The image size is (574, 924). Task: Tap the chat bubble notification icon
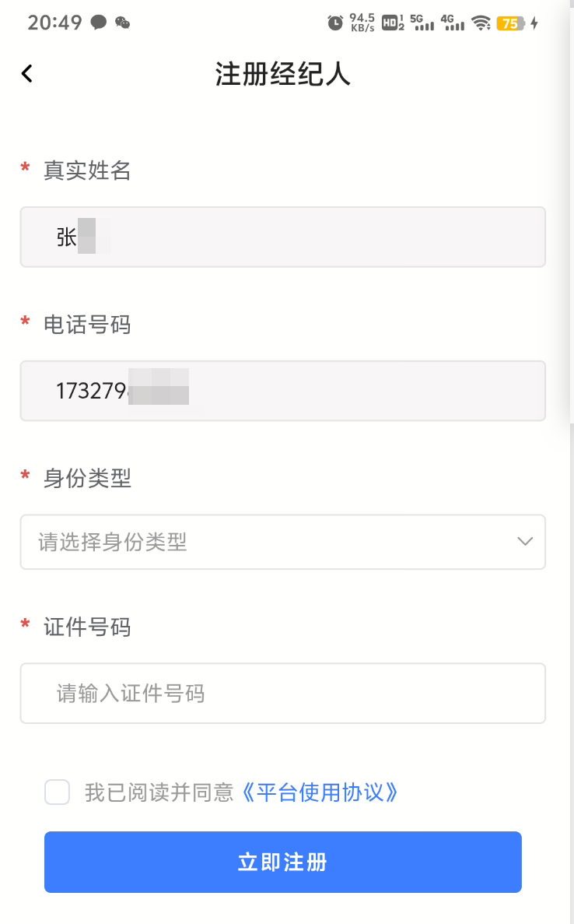[99, 23]
